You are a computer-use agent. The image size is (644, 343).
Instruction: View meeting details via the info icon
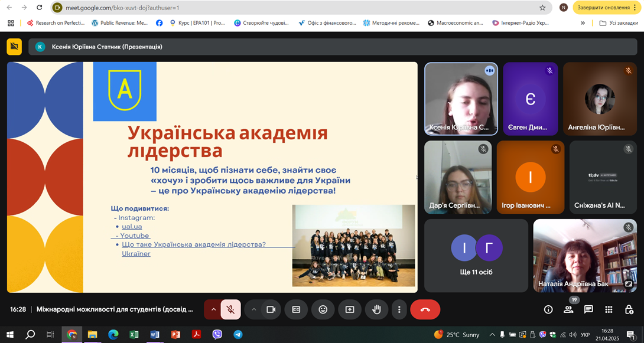548,309
